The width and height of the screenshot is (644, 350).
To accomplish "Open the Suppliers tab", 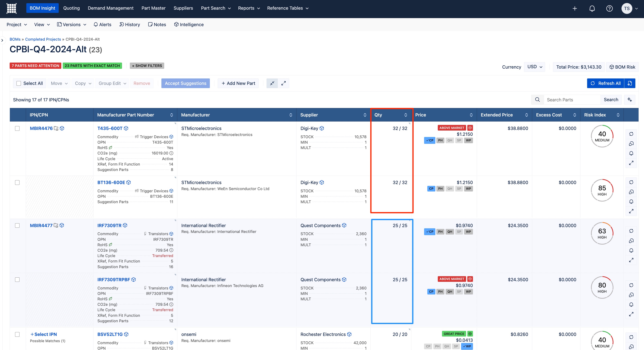I will (x=183, y=8).
